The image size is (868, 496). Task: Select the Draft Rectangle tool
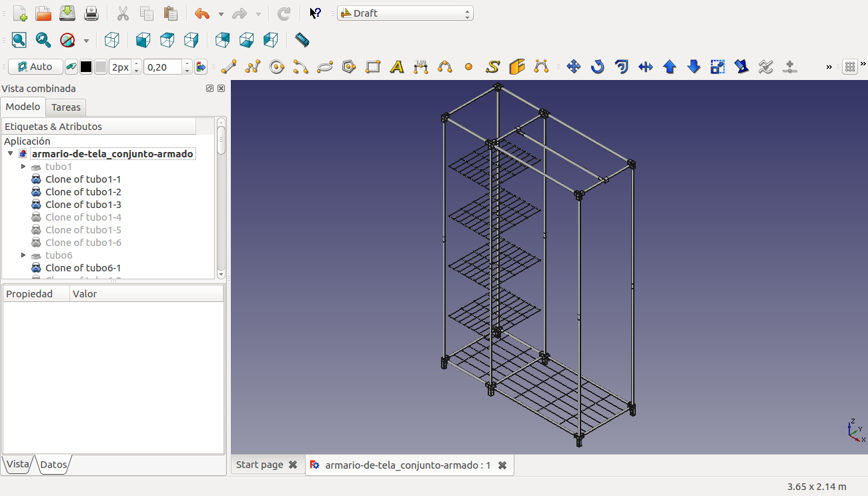coord(373,67)
